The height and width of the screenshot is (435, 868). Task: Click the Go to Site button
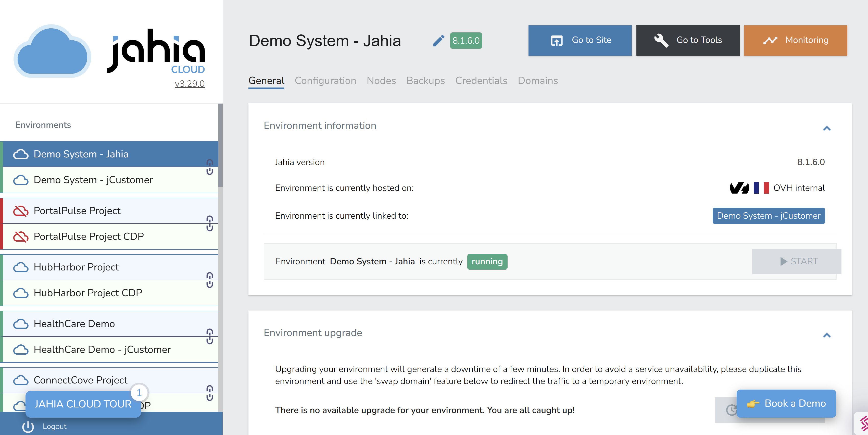point(580,40)
